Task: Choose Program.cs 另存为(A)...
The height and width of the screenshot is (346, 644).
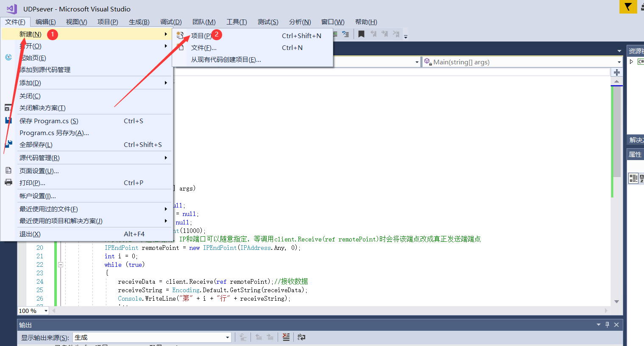Action: 86,133
